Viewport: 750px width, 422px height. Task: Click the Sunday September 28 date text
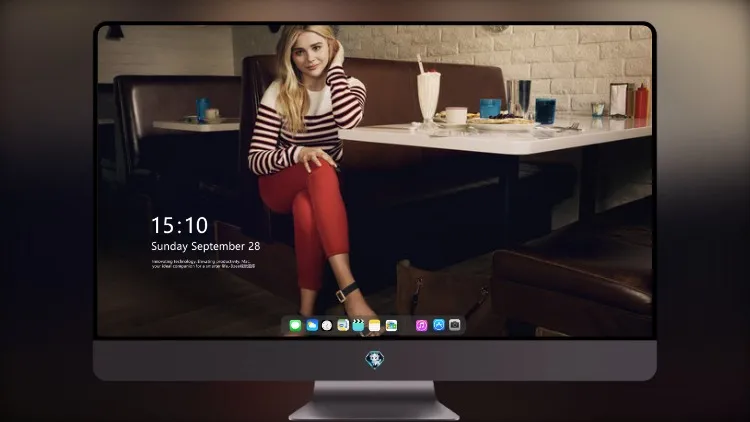pyautogui.click(x=206, y=246)
